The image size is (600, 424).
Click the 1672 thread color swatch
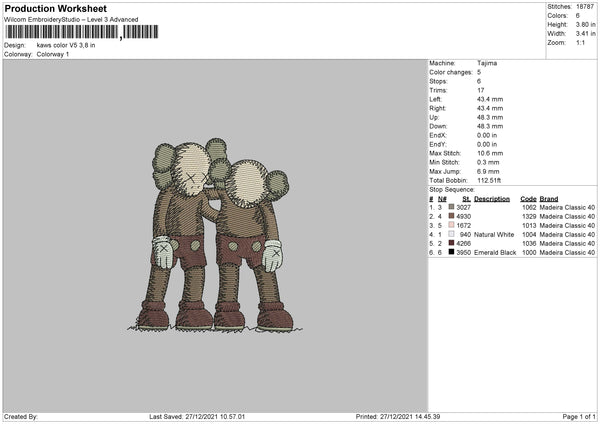click(452, 225)
